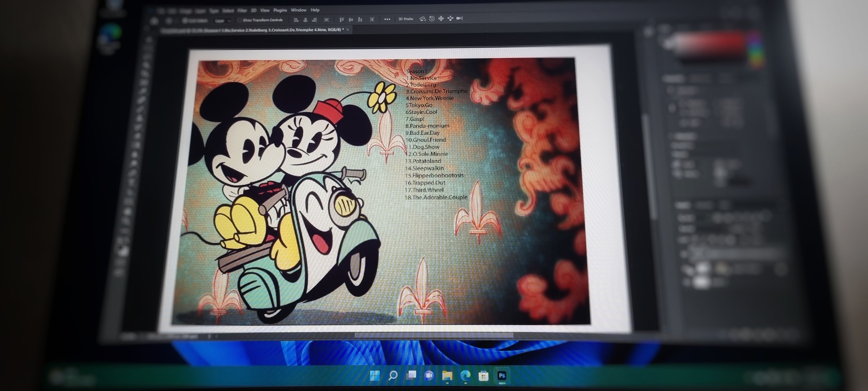The width and height of the screenshot is (868, 391).
Task: Distribute layers vertically in options bar
Action: click(x=326, y=20)
